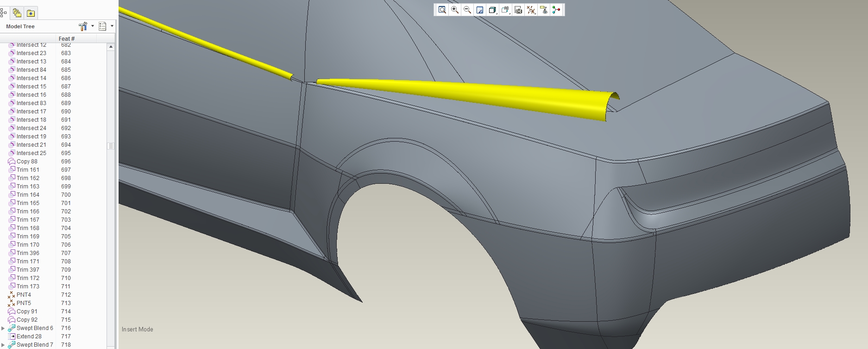Select the Trim 164 feature
Screen dimensions: 868x349
pyautogui.click(x=28, y=195)
